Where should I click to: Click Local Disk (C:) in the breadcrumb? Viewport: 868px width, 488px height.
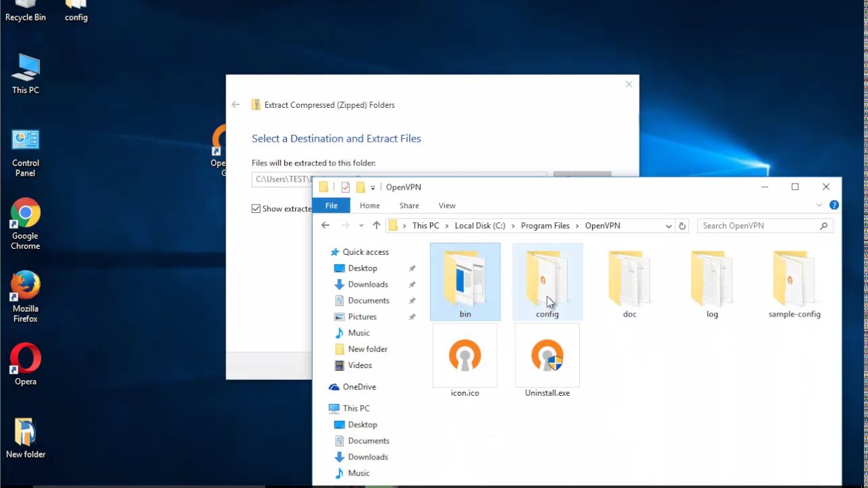pyautogui.click(x=480, y=226)
